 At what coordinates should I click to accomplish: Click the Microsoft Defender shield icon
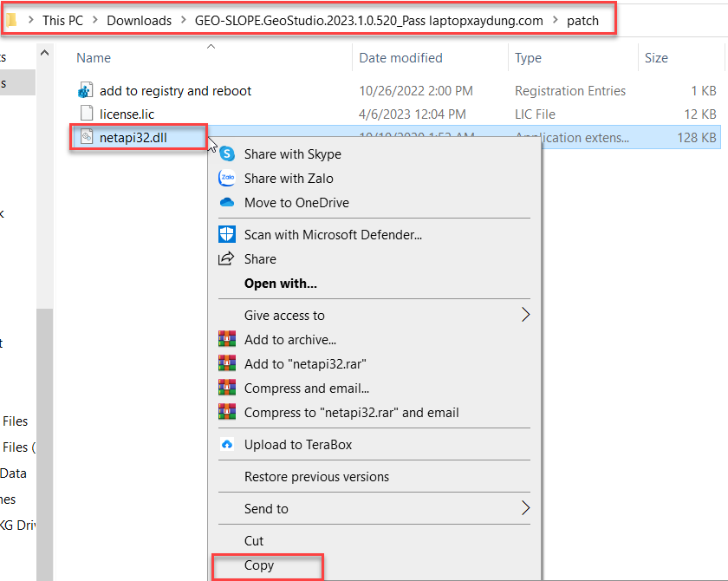[x=227, y=233]
